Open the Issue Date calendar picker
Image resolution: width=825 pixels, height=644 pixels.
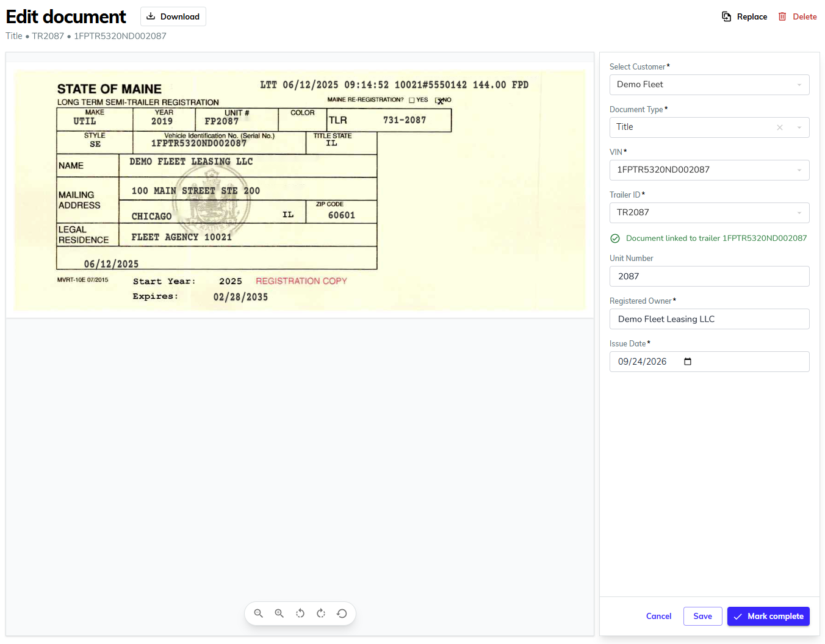click(688, 362)
